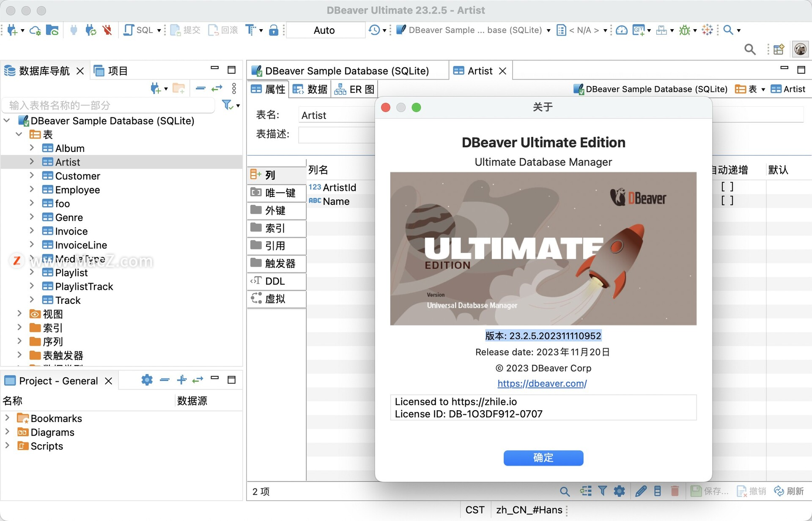Click the DBeaver website link

pyautogui.click(x=542, y=383)
